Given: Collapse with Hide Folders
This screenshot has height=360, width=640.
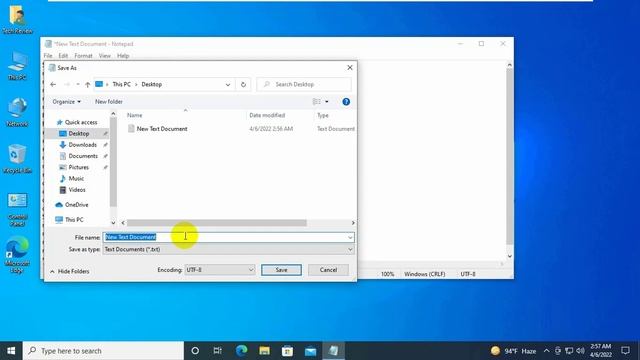Looking at the screenshot, I should point(70,271).
